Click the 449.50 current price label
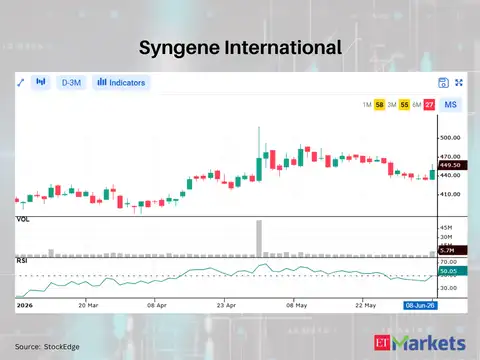 coord(452,165)
